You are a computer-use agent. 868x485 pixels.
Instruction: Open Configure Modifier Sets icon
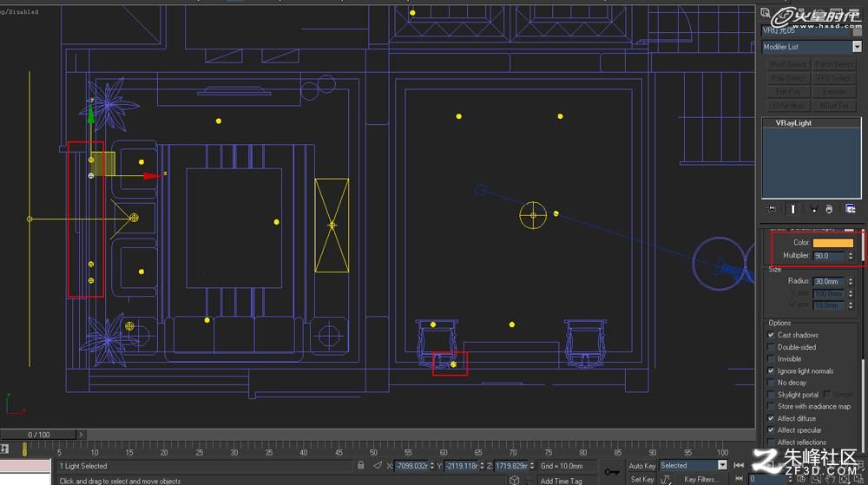click(x=851, y=208)
